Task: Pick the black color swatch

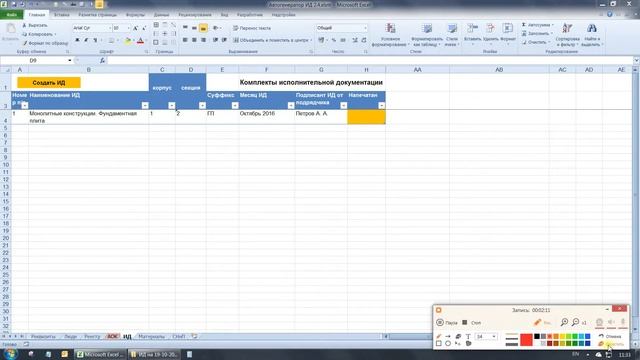Action: click(x=537, y=336)
